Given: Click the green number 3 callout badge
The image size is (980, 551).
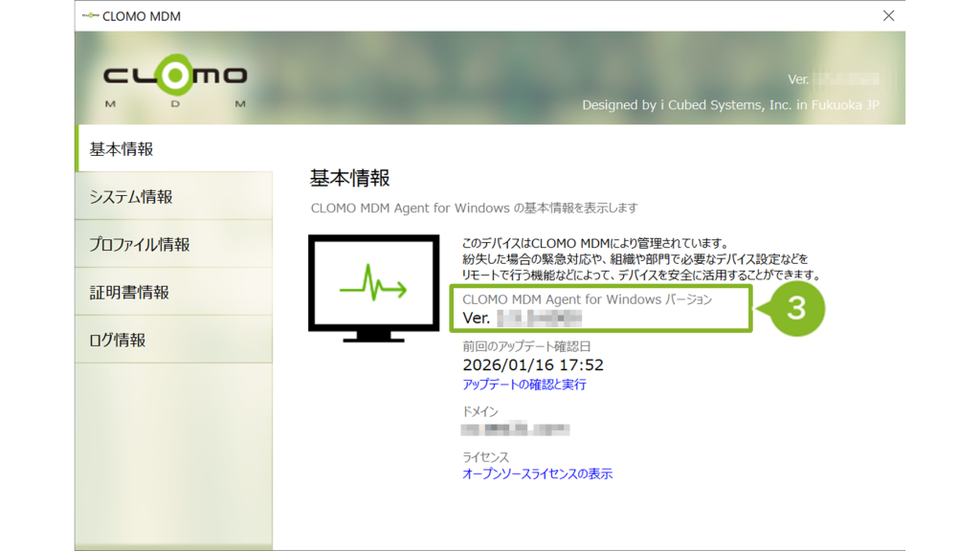Looking at the screenshot, I should 794,308.
